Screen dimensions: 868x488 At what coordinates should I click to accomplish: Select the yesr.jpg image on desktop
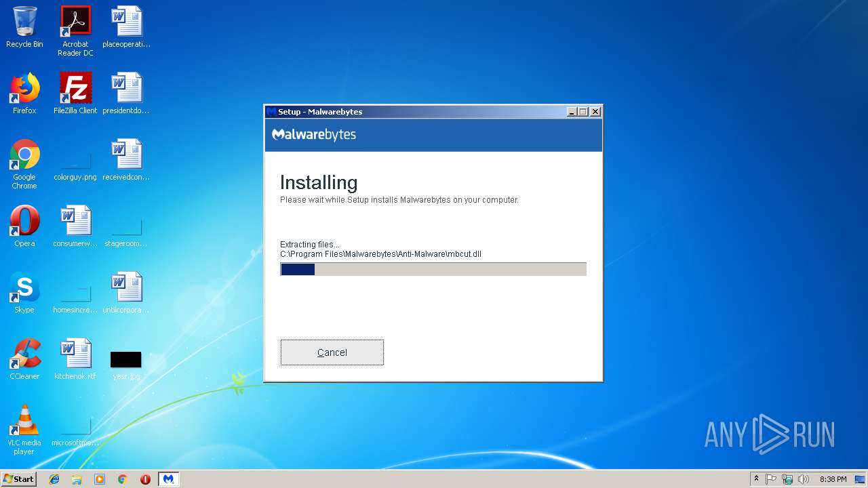point(126,365)
